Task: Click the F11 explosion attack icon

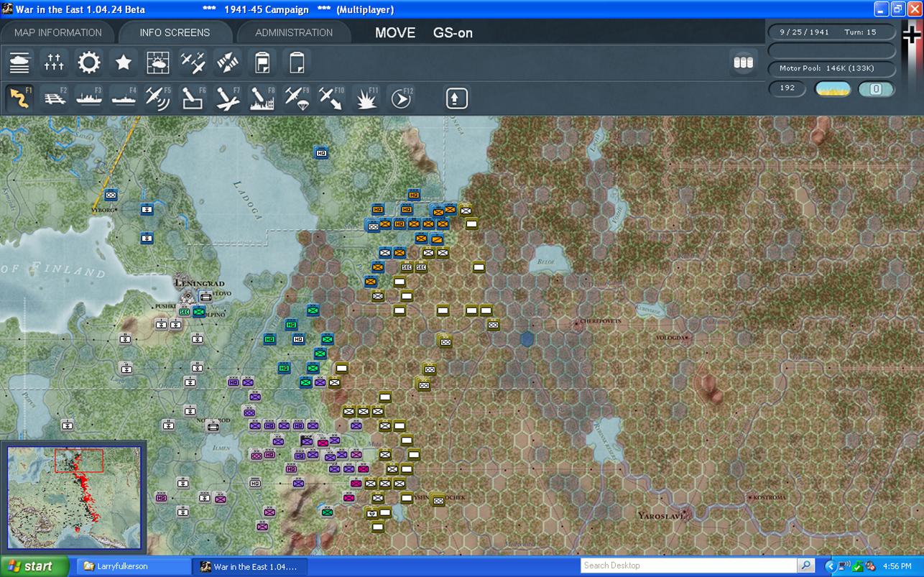Action: [366, 98]
